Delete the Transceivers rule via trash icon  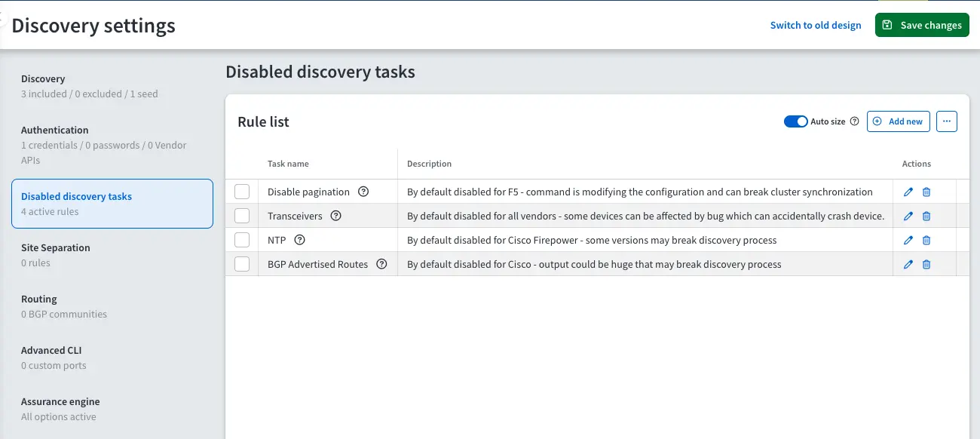click(926, 216)
